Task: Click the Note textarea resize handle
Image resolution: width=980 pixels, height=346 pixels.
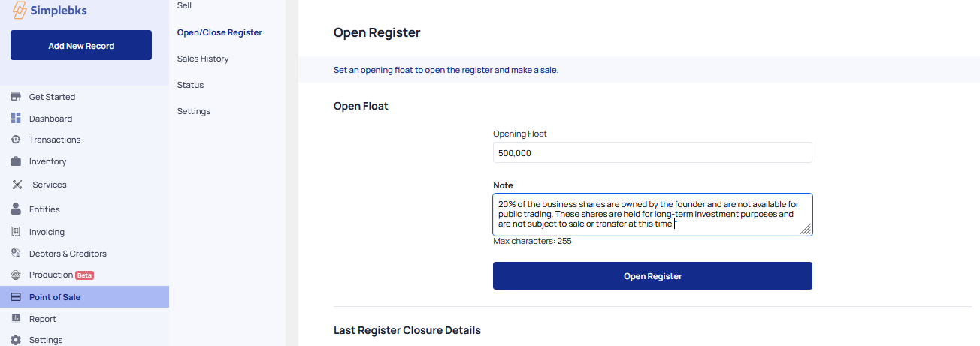Action: (x=806, y=230)
